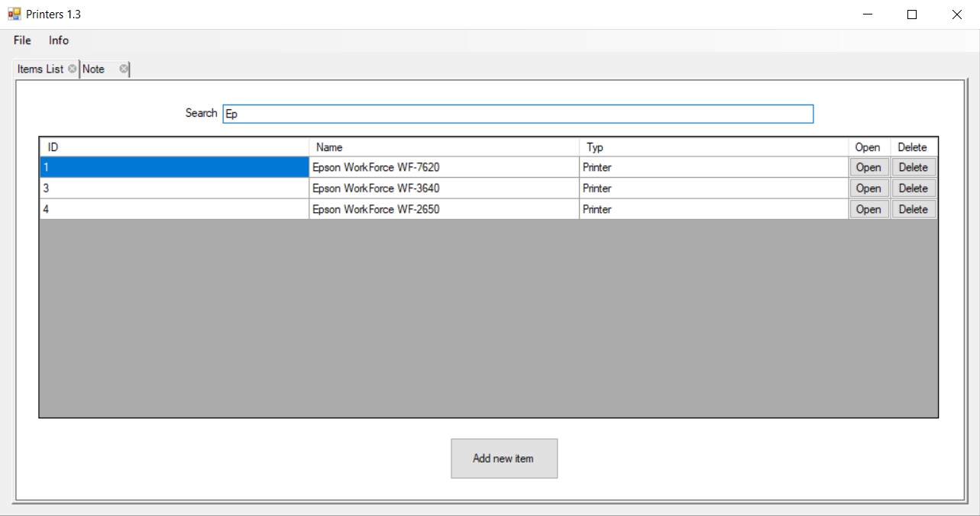Select the ID cell with value 1
The image size is (980, 516).
[x=174, y=167]
